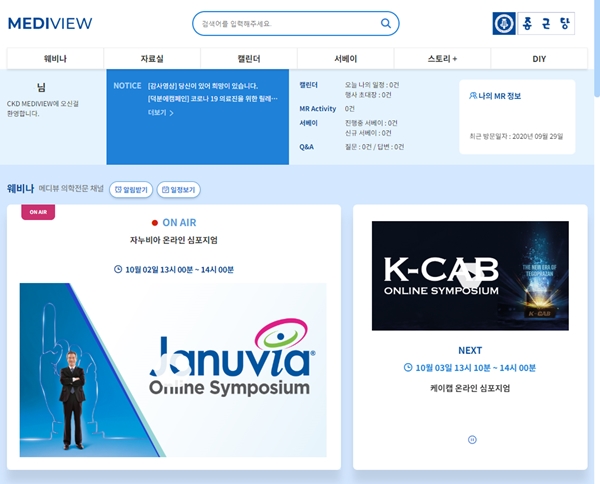Click 더보기 to see more notices
Image resolution: width=600 pixels, height=484 pixels.
[161, 112]
